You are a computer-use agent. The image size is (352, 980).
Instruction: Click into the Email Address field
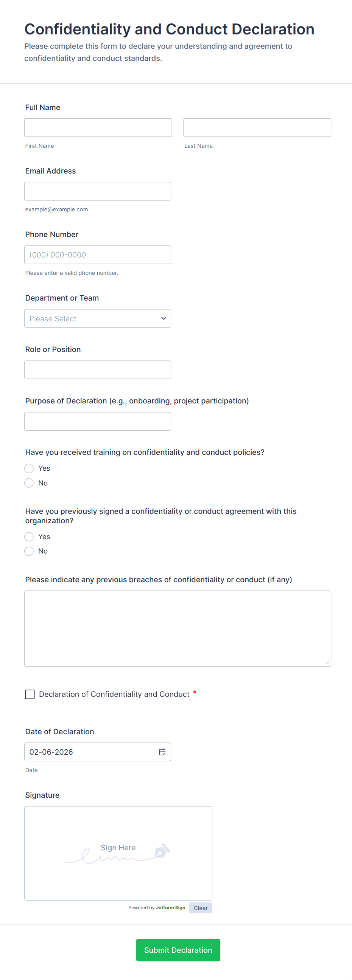(x=98, y=191)
